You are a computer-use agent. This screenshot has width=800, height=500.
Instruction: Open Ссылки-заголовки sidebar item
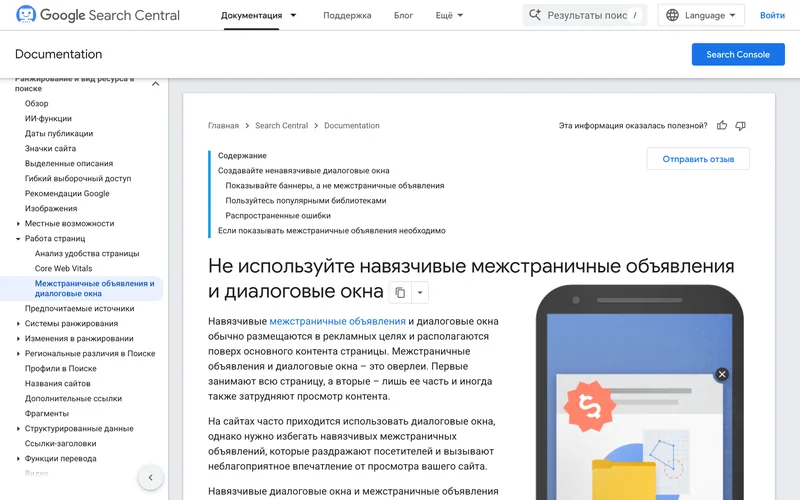(x=61, y=443)
